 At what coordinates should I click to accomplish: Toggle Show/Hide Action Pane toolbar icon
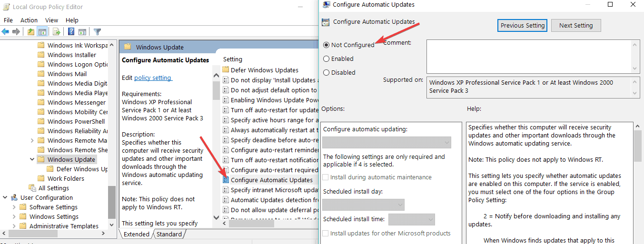coord(81,32)
